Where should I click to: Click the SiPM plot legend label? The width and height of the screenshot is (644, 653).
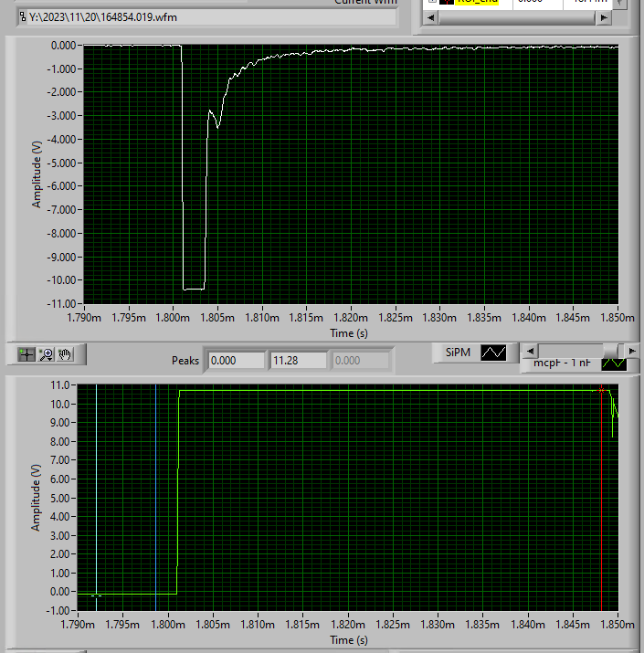tap(458, 353)
